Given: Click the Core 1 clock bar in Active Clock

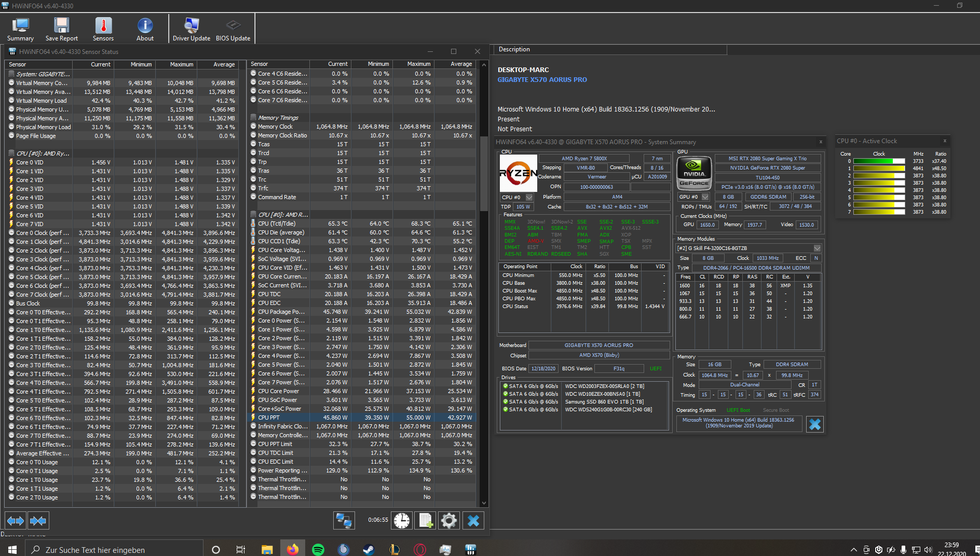Looking at the screenshot, I should coord(879,169).
